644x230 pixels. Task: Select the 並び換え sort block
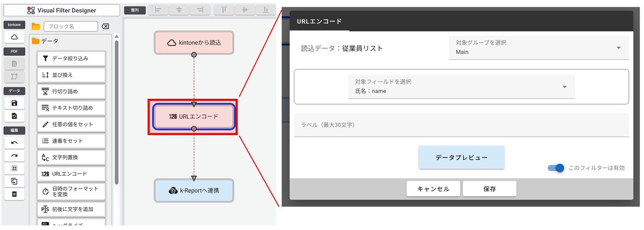[71, 75]
